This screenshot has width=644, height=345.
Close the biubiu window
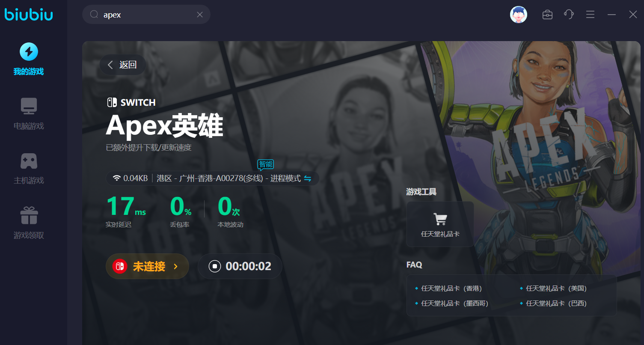pyautogui.click(x=633, y=15)
